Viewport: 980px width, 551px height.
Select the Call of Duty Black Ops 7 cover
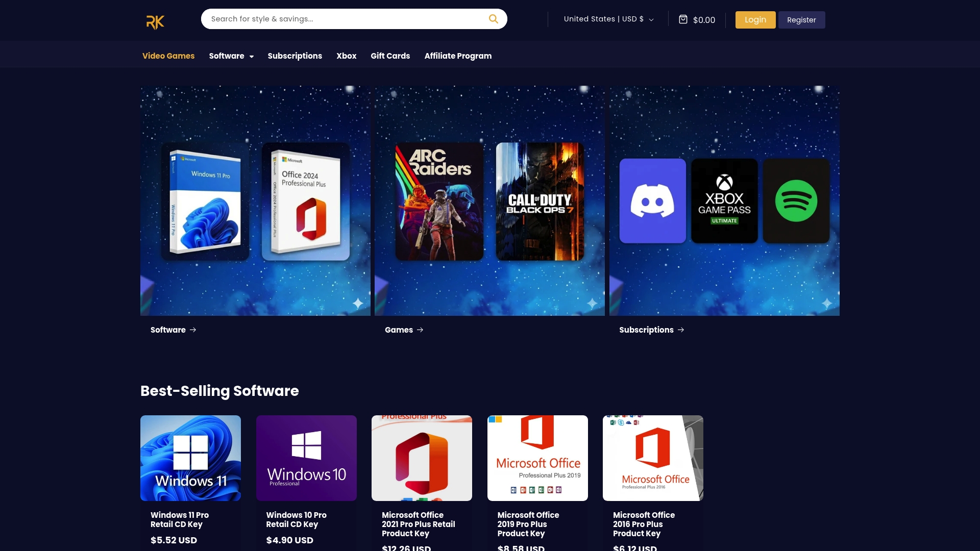point(540,201)
